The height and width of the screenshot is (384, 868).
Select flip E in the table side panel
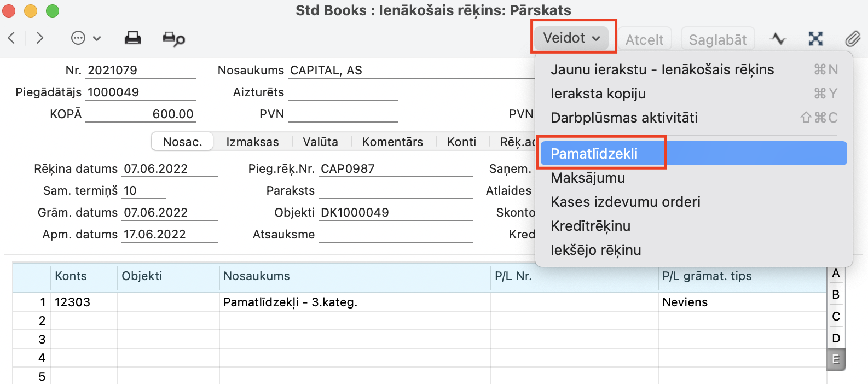coord(835,359)
